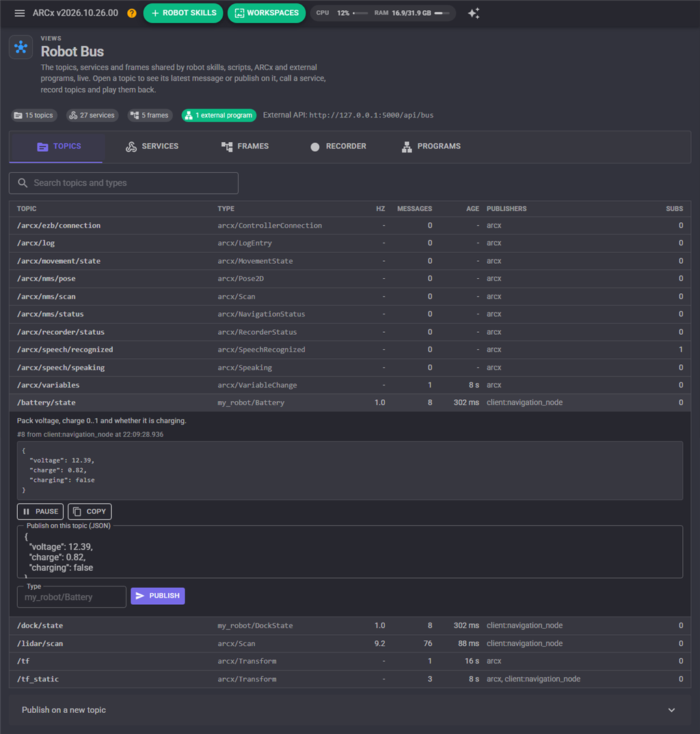Click the Robot Bus view icon
This screenshot has width=700, height=734.
(21, 46)
